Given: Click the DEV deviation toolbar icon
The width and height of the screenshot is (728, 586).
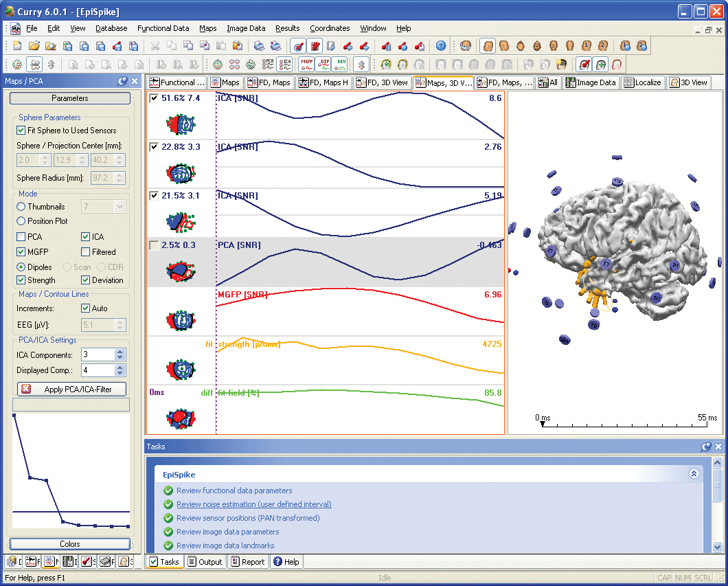Looking at the screenshot, I should click(x=339, y=65).
